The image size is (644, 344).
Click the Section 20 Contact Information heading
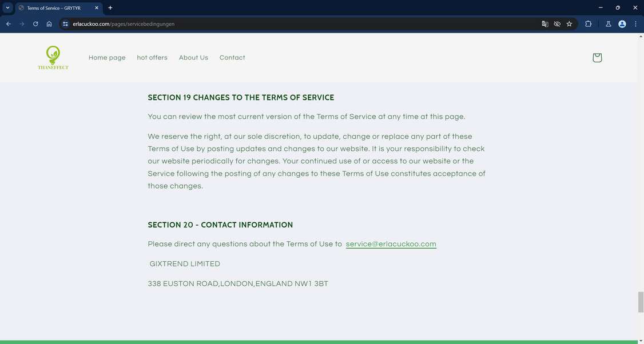click(x=220, y=225)
